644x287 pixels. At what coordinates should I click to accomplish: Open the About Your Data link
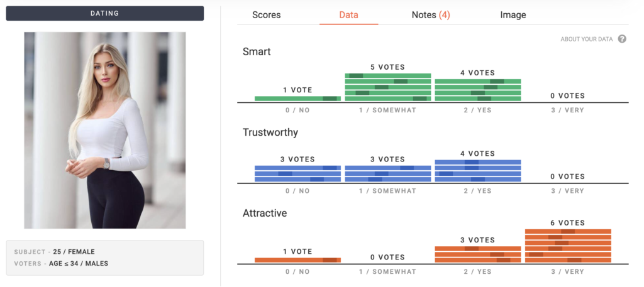[x=586, y=39]
